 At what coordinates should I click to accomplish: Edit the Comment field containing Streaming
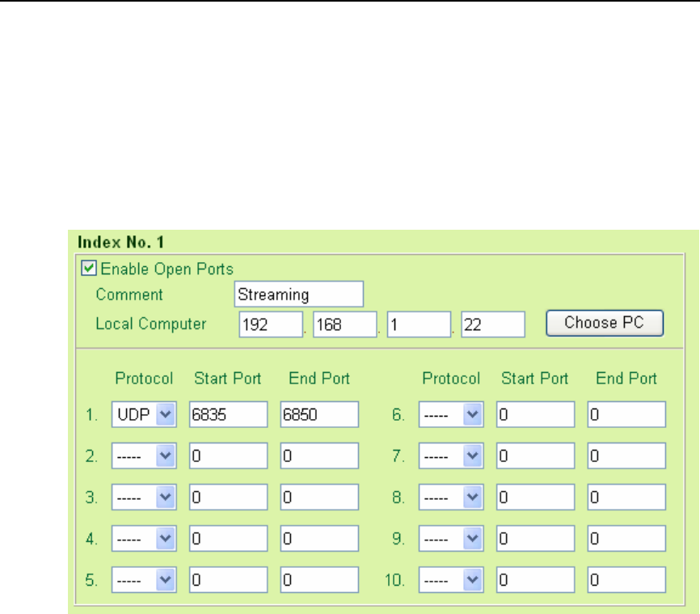click(298, 294)
